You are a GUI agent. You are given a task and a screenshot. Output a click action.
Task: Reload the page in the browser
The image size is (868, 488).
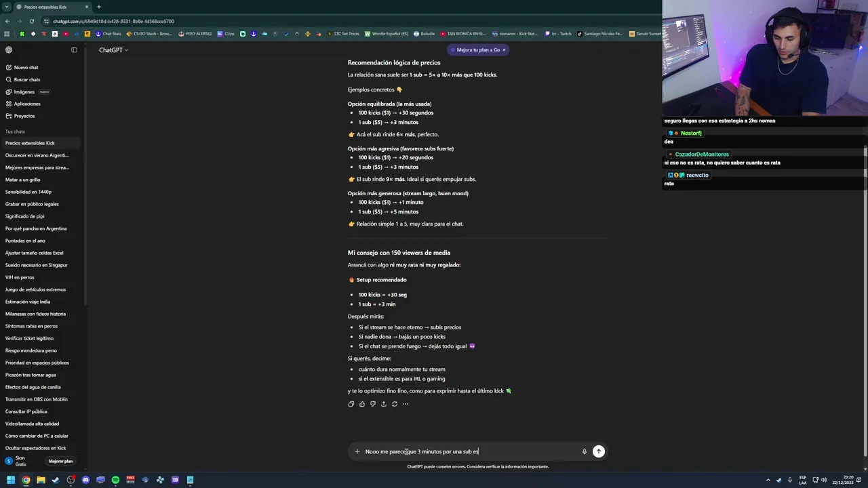click(31, 21)
